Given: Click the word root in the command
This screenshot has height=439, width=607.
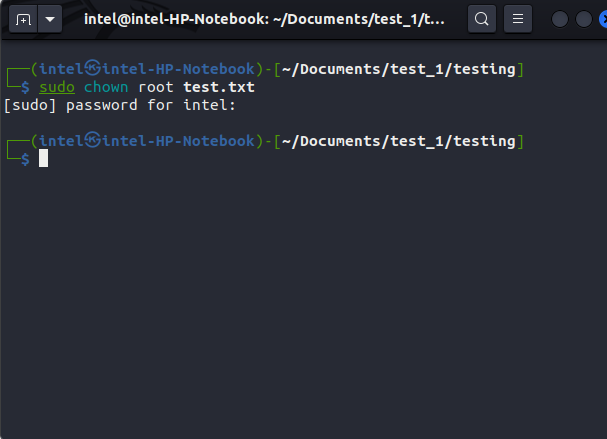Looking at the screenshot, I should pyautogui.click(x=158, y=87).
